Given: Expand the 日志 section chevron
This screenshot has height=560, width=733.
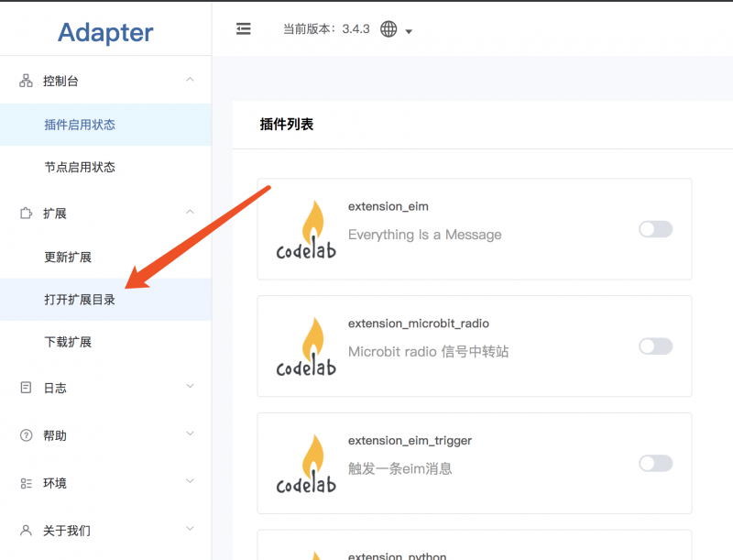Looking at the screenshot, I should point(190,386).
